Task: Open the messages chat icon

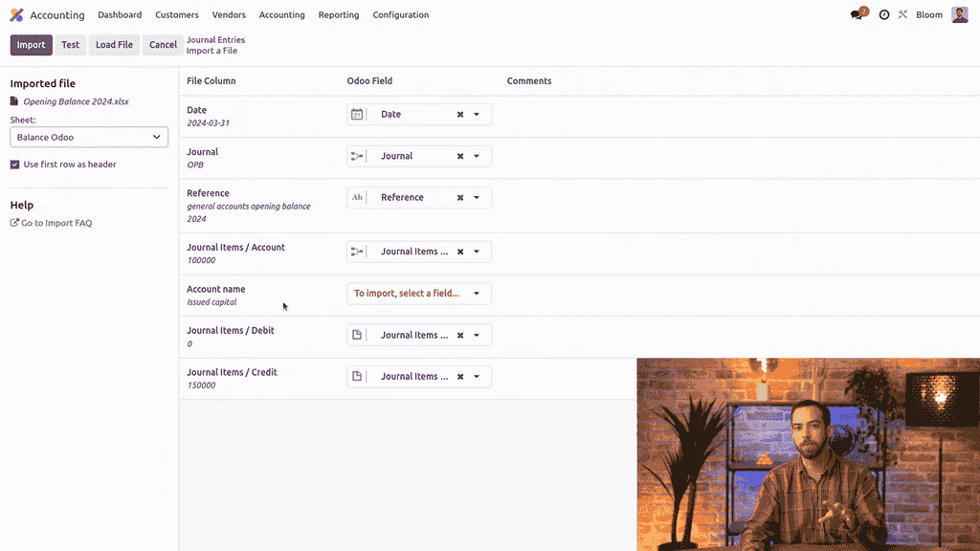Action: tap(857, 15)
